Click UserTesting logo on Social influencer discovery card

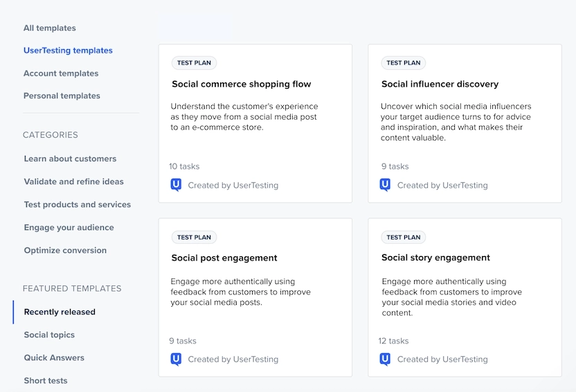coord(385,185)
